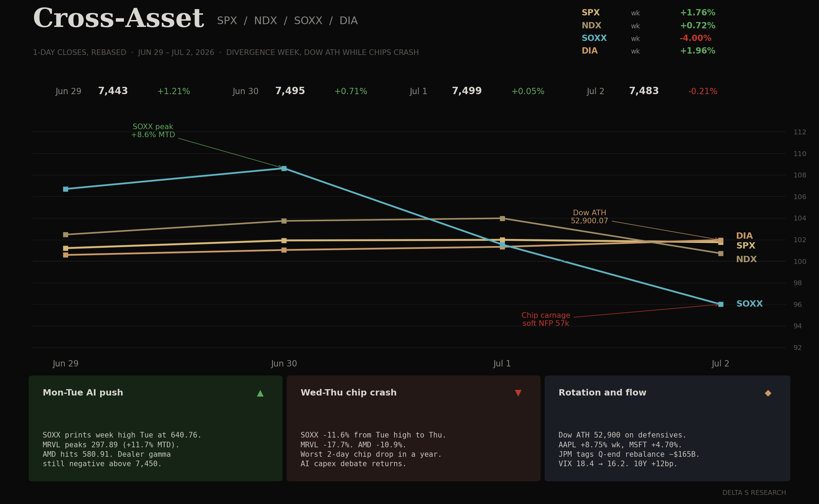Click the Mon-Tue AI push heading

(x=83, y=393)
